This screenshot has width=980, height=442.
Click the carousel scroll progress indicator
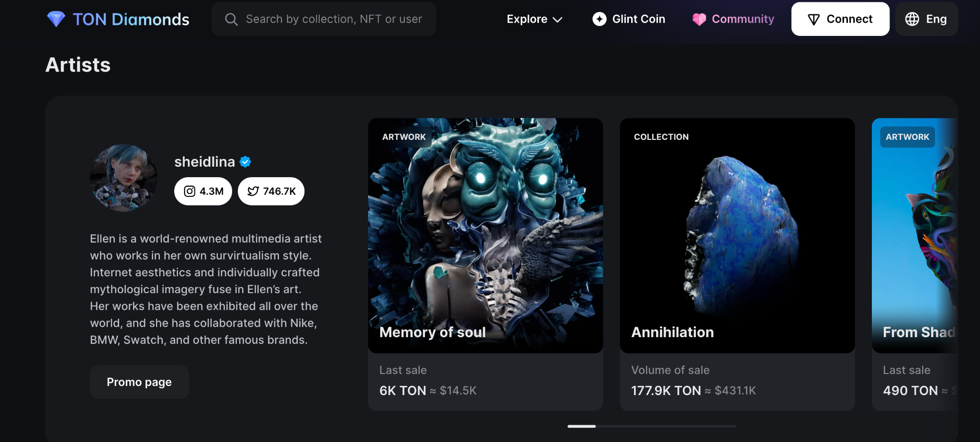click(x=651, y=426)
